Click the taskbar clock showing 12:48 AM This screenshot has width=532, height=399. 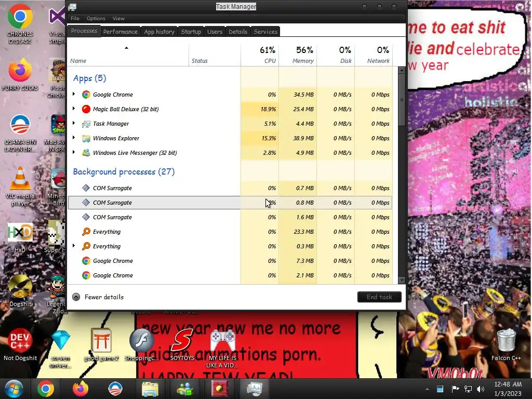508,389
